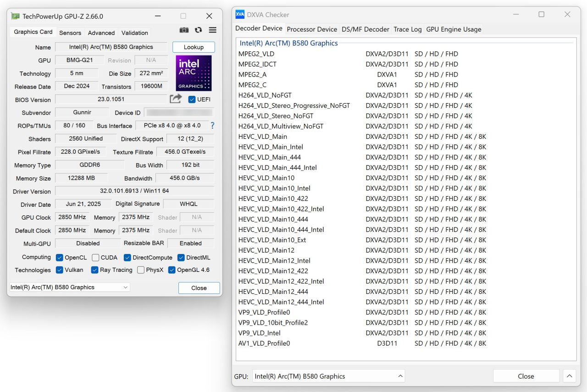Screen dimensions: 587x392
Task: Click the GPU-Z app icon in title bar
Action: [x=15, y=16]
